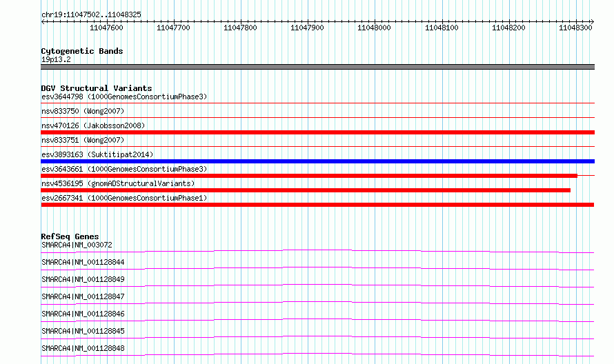The image size is (614, 364).
Task: Click the red nsv4536195 variant bar
Action: pyautogui.click(x=306, y=190)
